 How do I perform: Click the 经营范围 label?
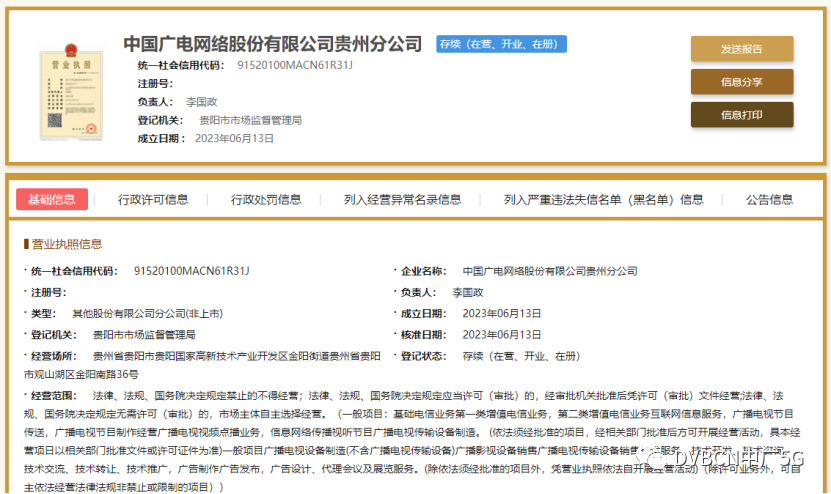click(x=54, y=395)
